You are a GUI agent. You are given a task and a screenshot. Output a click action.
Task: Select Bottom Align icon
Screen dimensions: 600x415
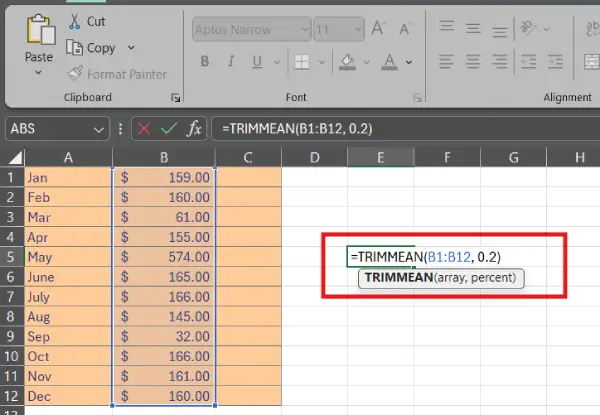tap(500, 31)
